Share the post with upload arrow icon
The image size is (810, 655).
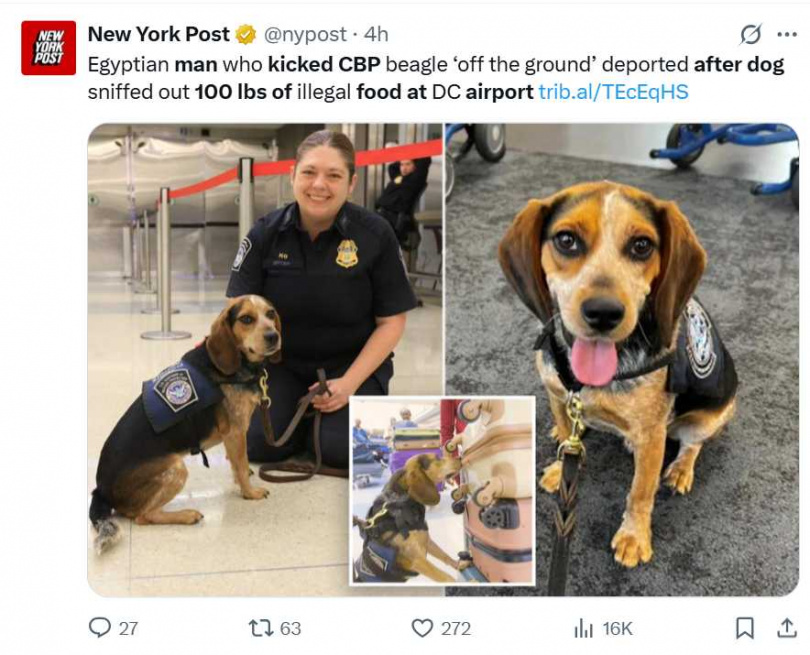tap(786, 628)
